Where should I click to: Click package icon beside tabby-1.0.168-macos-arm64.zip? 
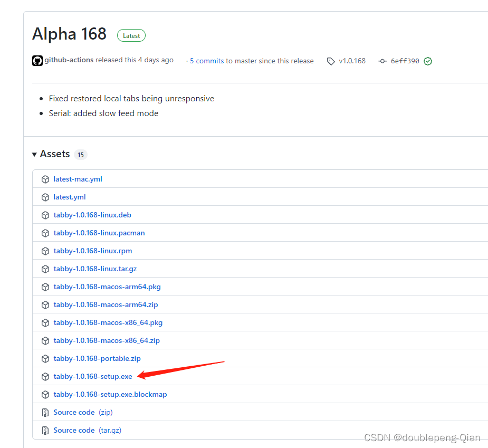[45, 305]
